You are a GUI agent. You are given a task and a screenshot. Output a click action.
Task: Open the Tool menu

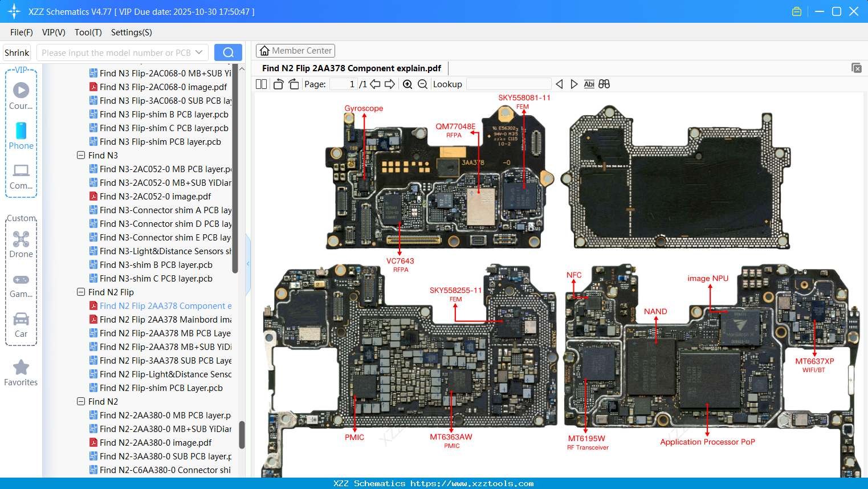88,32
